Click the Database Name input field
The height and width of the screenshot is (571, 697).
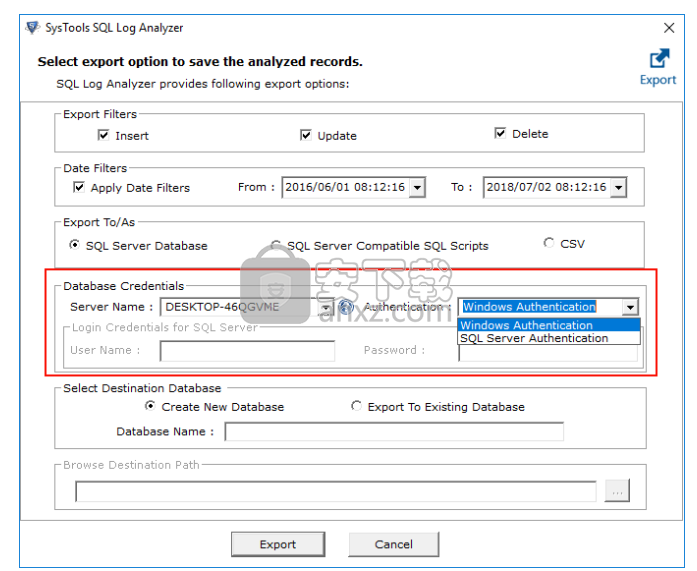(394, 431)
